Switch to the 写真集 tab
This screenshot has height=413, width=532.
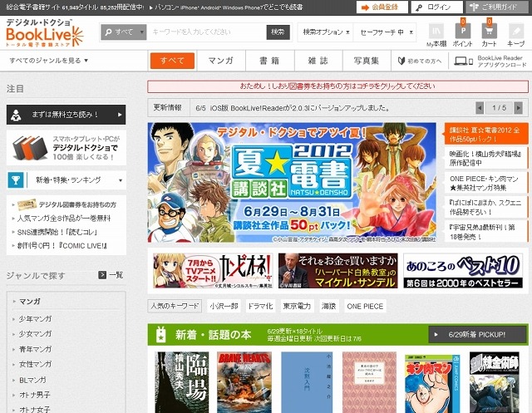pyautogui.click(x=367, y=61)
